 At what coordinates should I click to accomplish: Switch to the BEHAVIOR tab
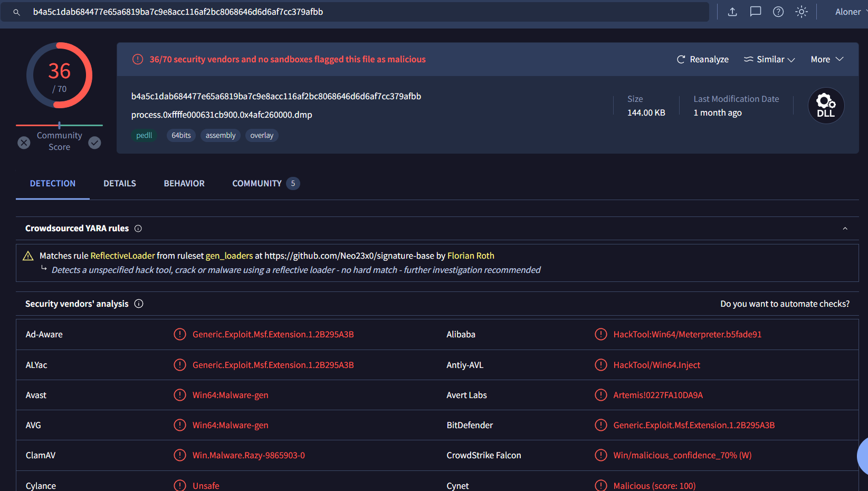click(184, 184)
